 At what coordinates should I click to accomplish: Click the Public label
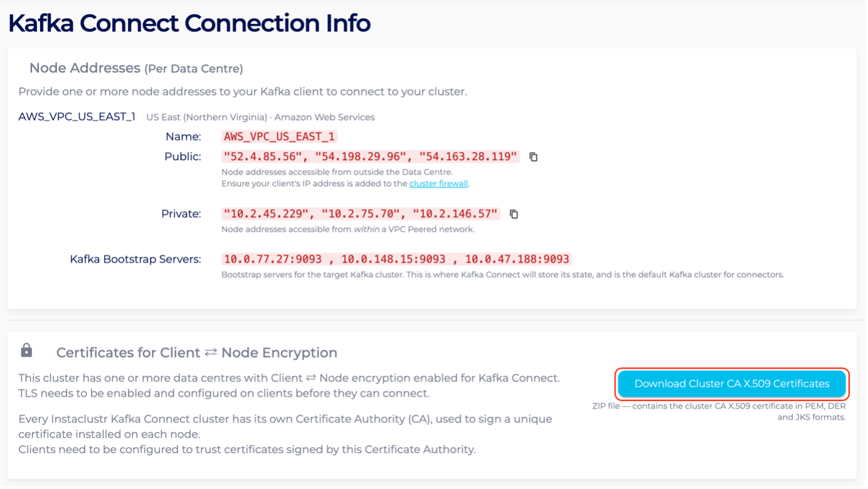183,157
